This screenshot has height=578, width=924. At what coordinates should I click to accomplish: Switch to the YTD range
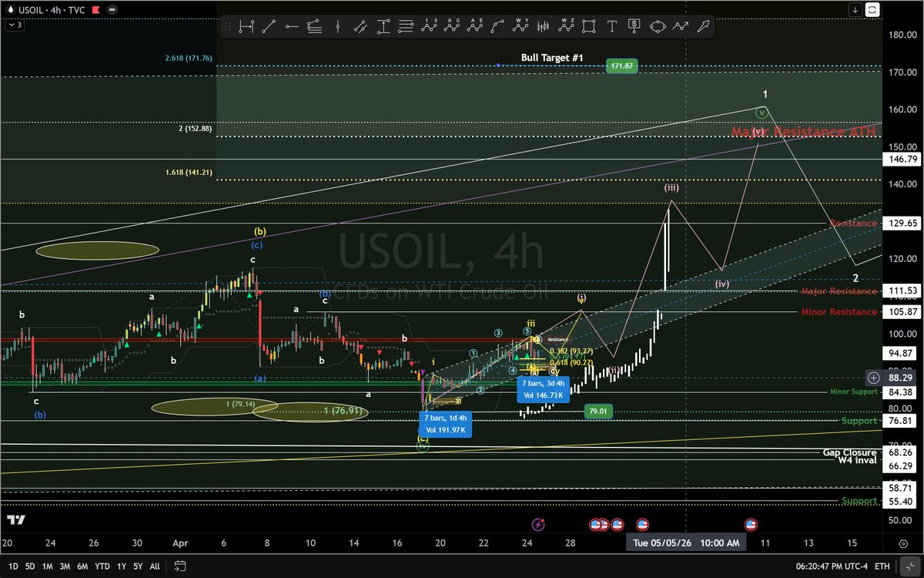(101, 566)
